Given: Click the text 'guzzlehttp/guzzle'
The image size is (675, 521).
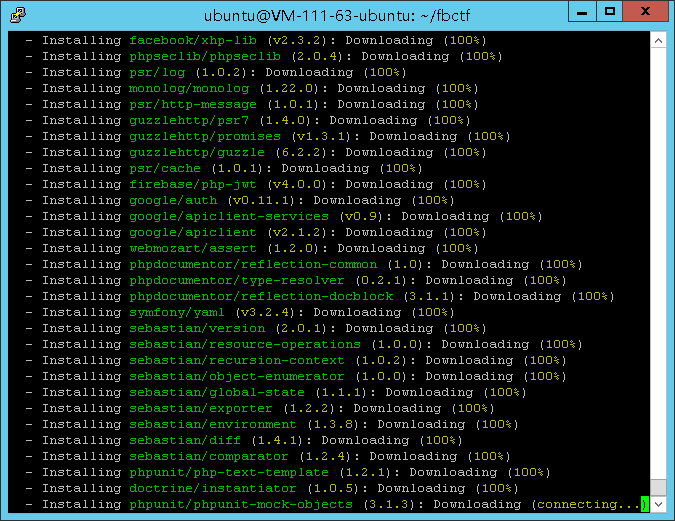Looking at the screenshot, I should pyautogui.click(x=197, y=152).
